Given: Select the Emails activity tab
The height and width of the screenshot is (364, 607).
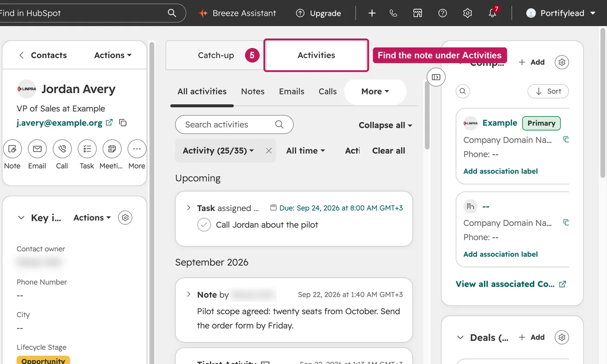Looking at the screenshot, I should pyautogui.click(x=291, y=91).
